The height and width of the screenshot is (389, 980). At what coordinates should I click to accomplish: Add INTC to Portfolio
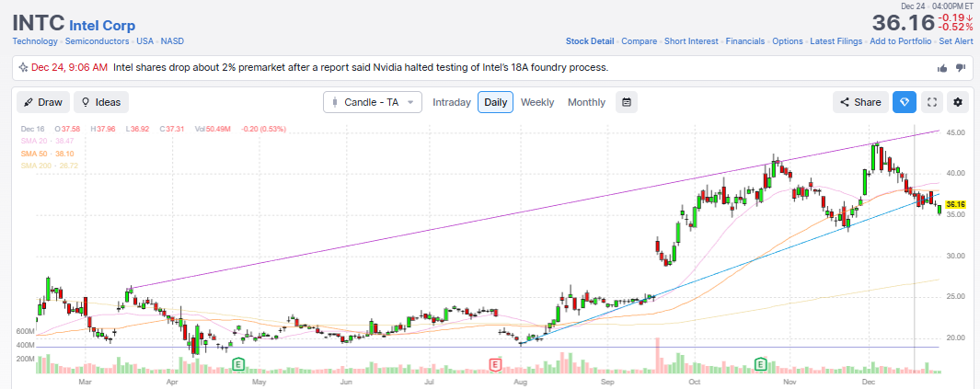(901, 41)
